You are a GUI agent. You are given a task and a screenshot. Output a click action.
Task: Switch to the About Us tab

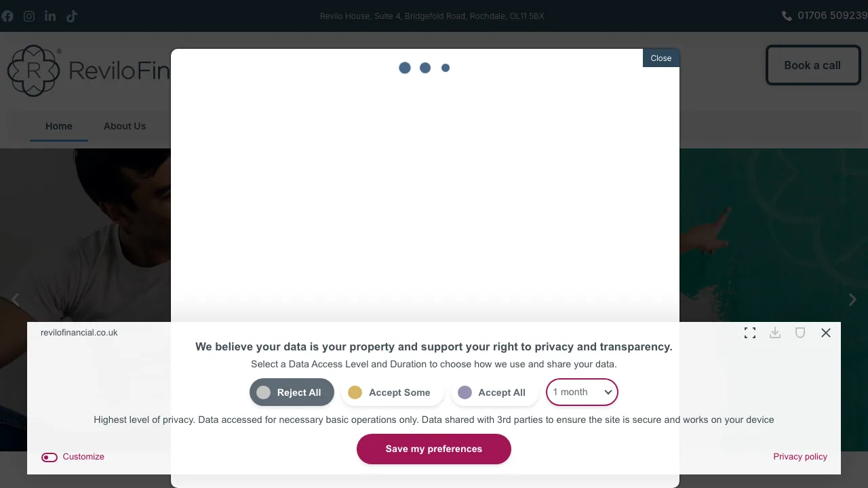[125, 126]
